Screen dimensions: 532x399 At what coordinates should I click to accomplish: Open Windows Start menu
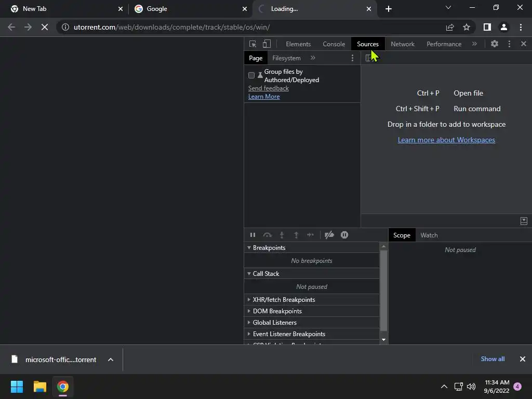tap(17, 387)
